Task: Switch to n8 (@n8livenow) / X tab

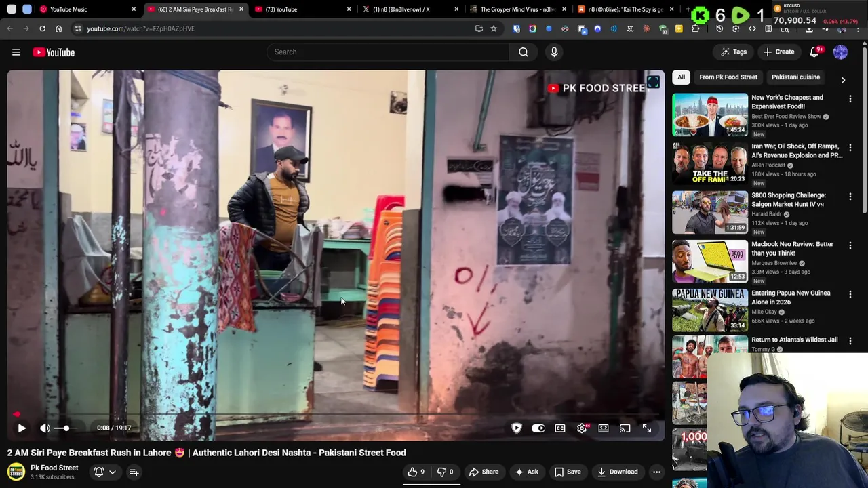Action: tap(410, 9)
